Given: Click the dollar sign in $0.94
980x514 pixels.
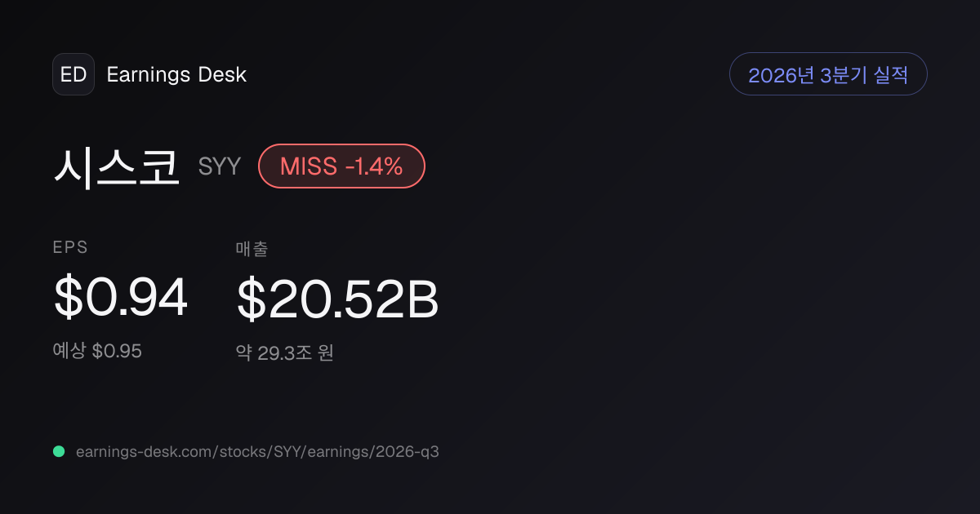Looking at the screenshot, I should [66, 299].
